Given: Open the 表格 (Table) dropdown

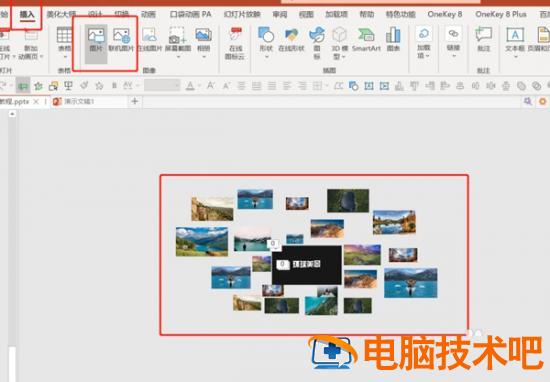Looking at the screenshot, I should click(65, 43).
